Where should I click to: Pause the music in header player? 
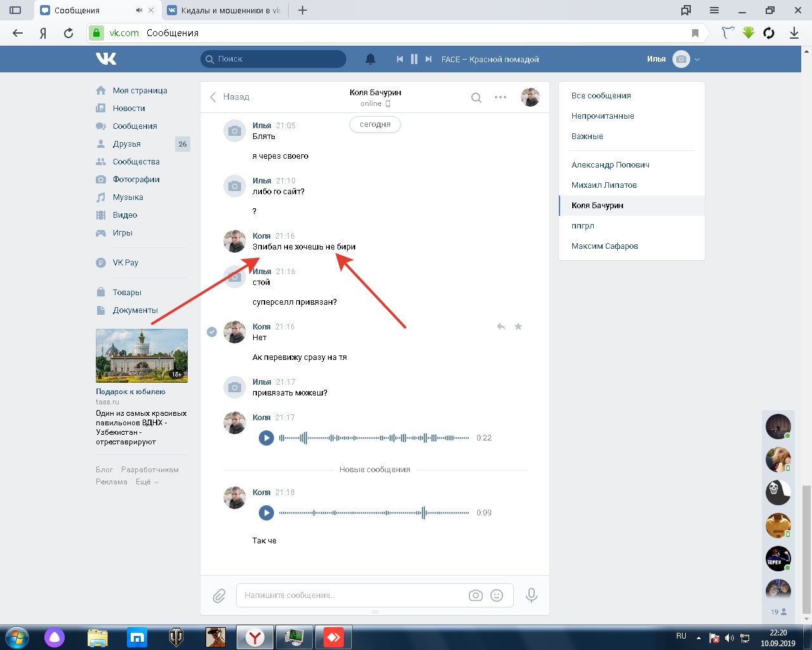click(414, 59)
